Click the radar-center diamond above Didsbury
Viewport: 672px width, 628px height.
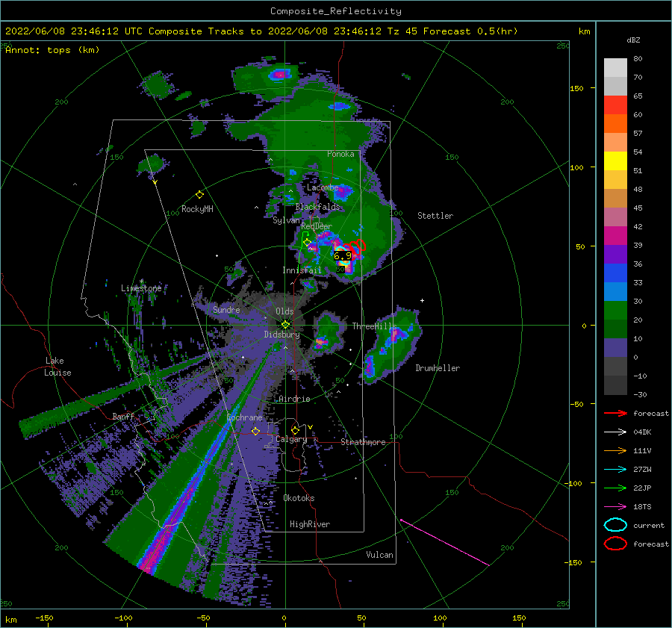point(285,325)
